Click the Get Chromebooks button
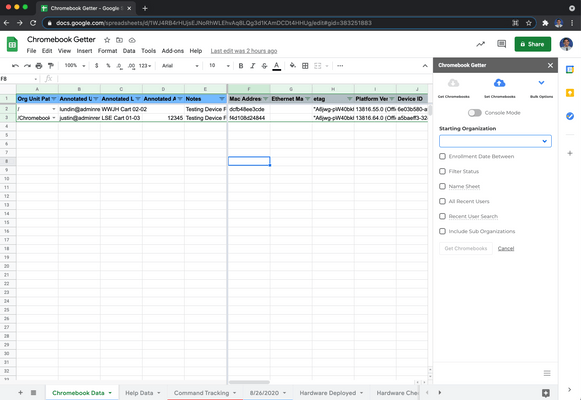 [x=466, y=248]
